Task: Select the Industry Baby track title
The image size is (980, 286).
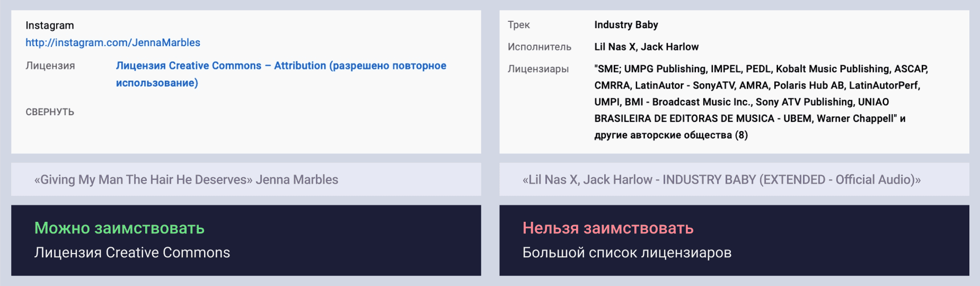Action: pyautogui.click(x=626, y=25)
